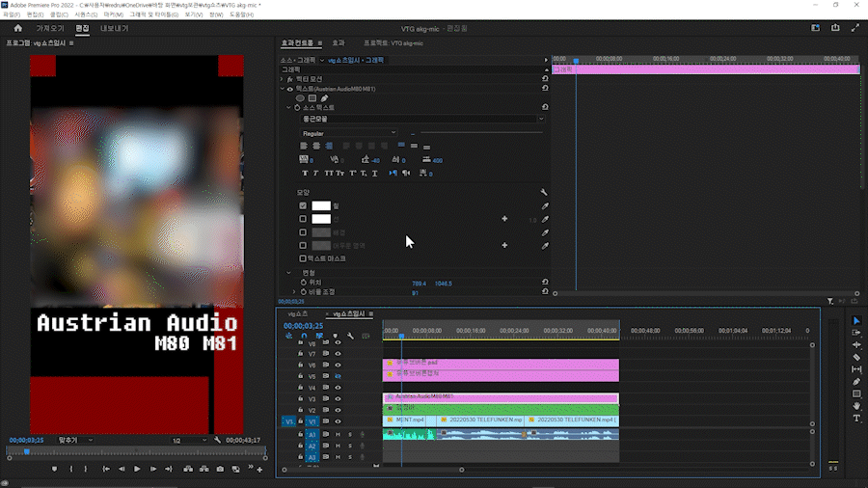
Task: Open appearance graphics properties wrench
Action: click(x=544, y=192)
